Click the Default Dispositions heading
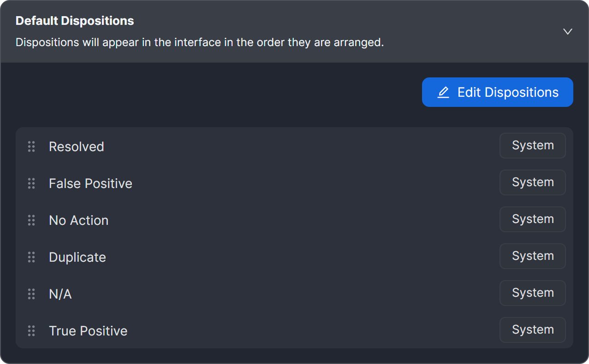Screen dimensions: 589x364 [x=74, y=20]
